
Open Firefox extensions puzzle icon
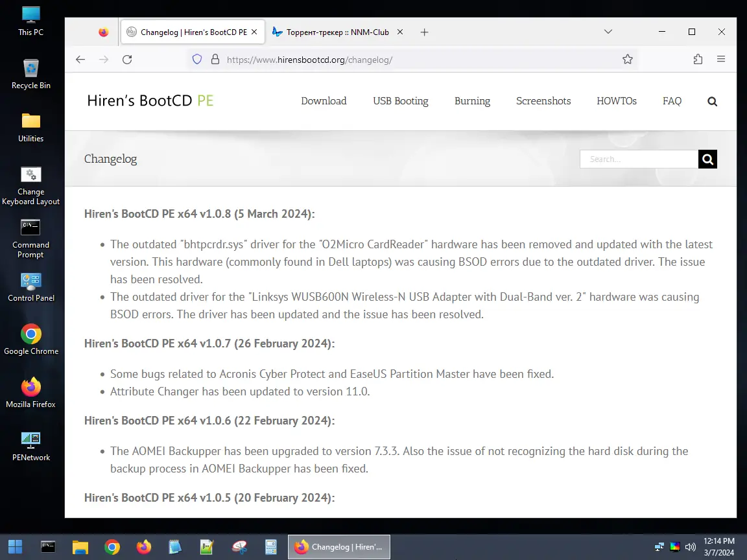coord(698,60)
